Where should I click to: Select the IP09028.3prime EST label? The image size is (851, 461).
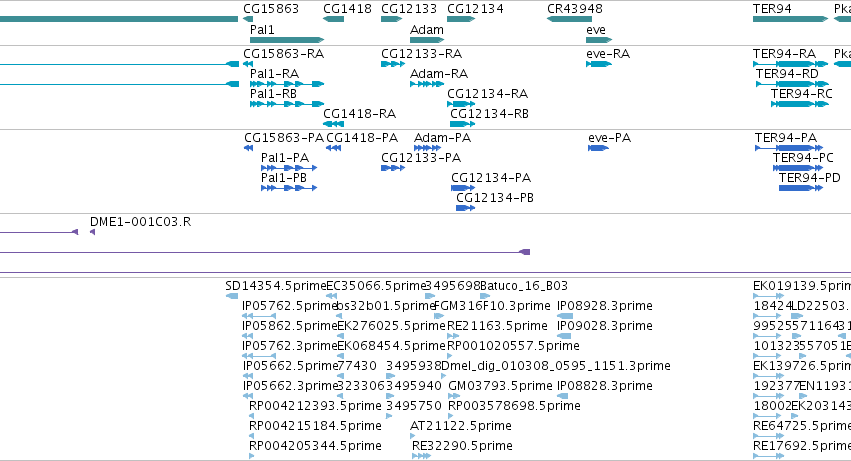[x=605, y=326]
